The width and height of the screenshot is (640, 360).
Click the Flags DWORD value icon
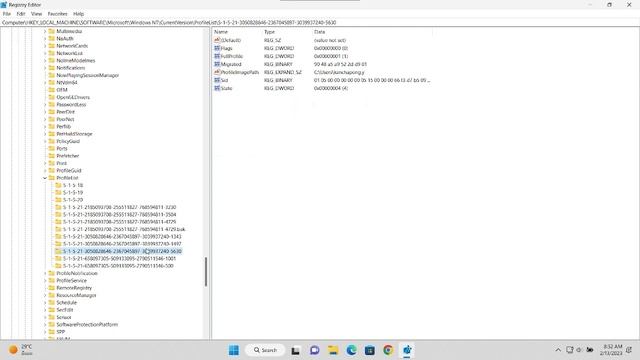[217, 48]
